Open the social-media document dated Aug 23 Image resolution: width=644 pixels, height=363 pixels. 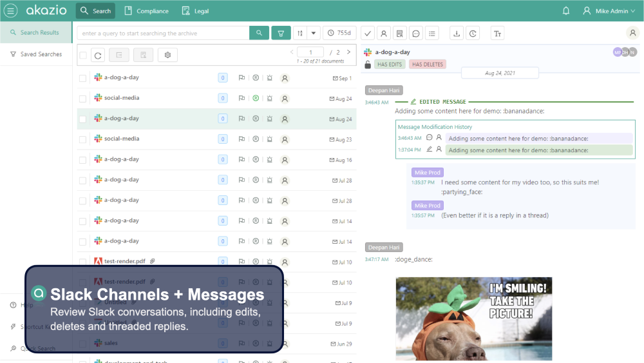point(122,139)
